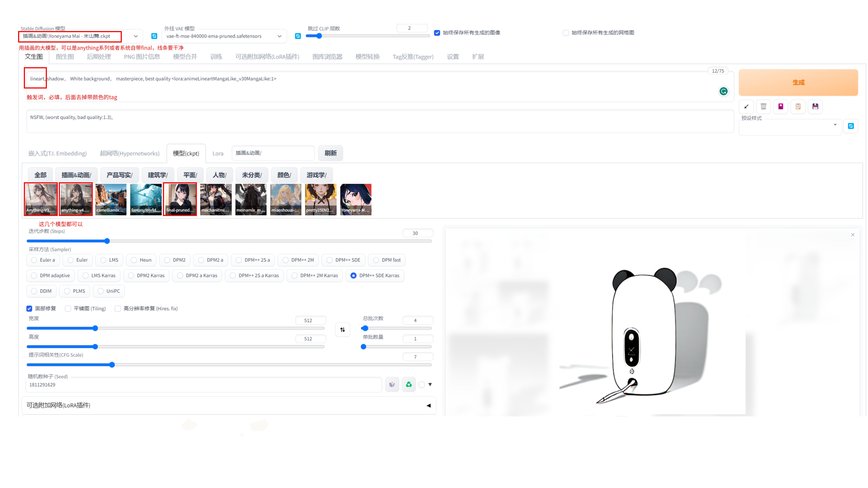Click the refresh icon next to Stable Diffusion model

coord(154,36)
